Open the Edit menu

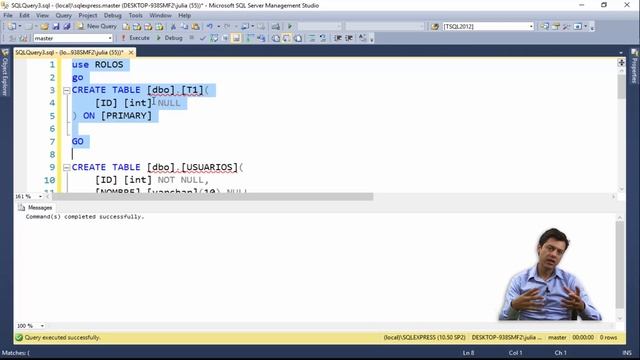24,16
